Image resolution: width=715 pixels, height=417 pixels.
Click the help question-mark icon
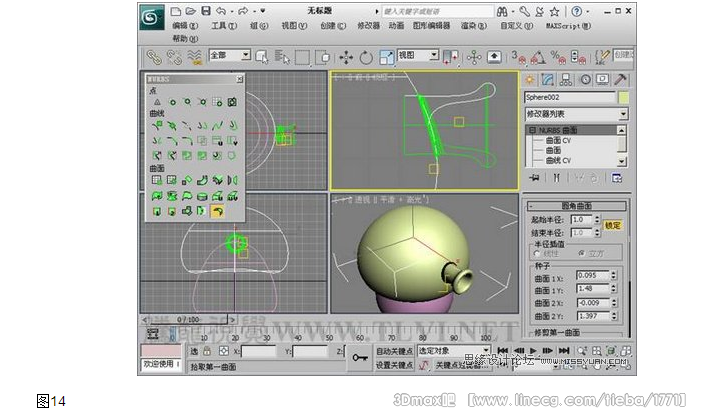576,11
